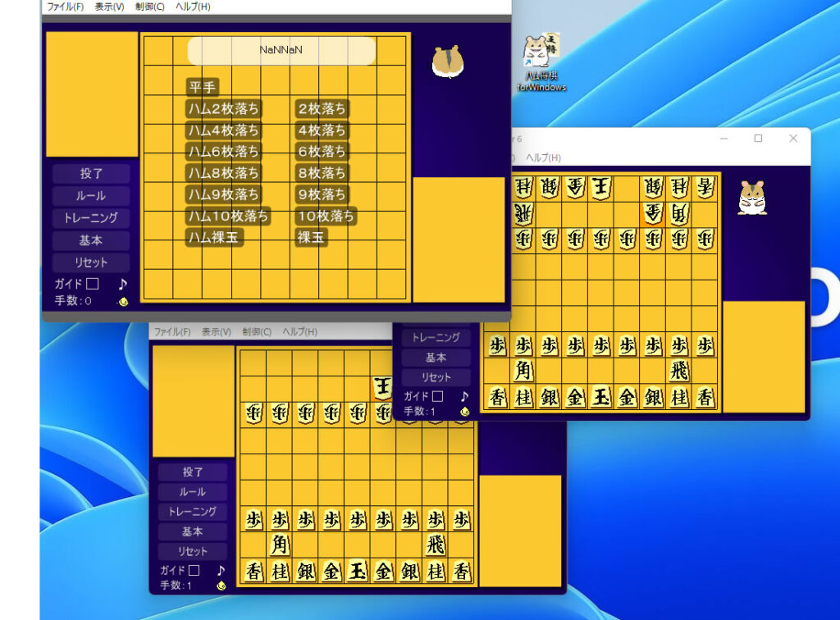Click the music note icon in the bottom window
840x620 pixels.
[221, 570]
